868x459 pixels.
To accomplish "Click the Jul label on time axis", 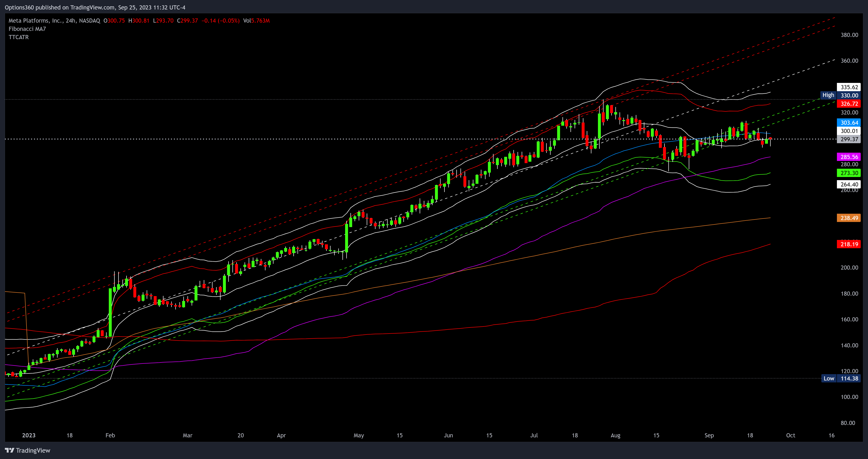I will (x=534, y=435).
